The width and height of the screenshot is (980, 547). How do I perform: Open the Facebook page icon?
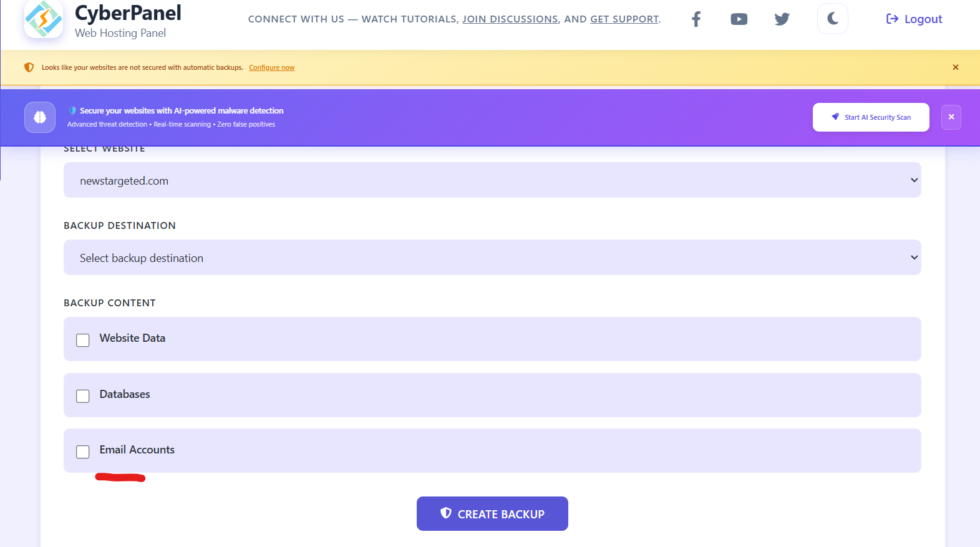(x=696, y=19)
